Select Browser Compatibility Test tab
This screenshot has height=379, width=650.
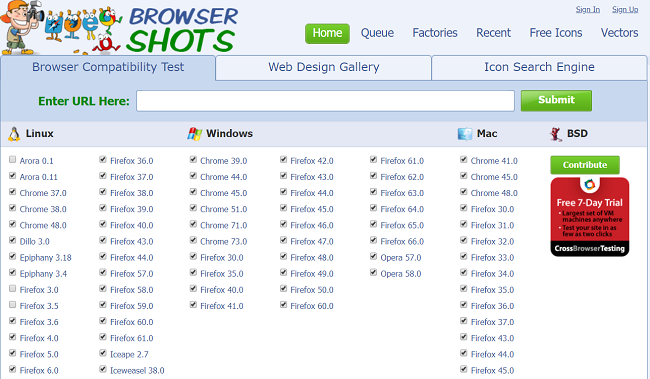pyautogui.click(x=108, y=67)
